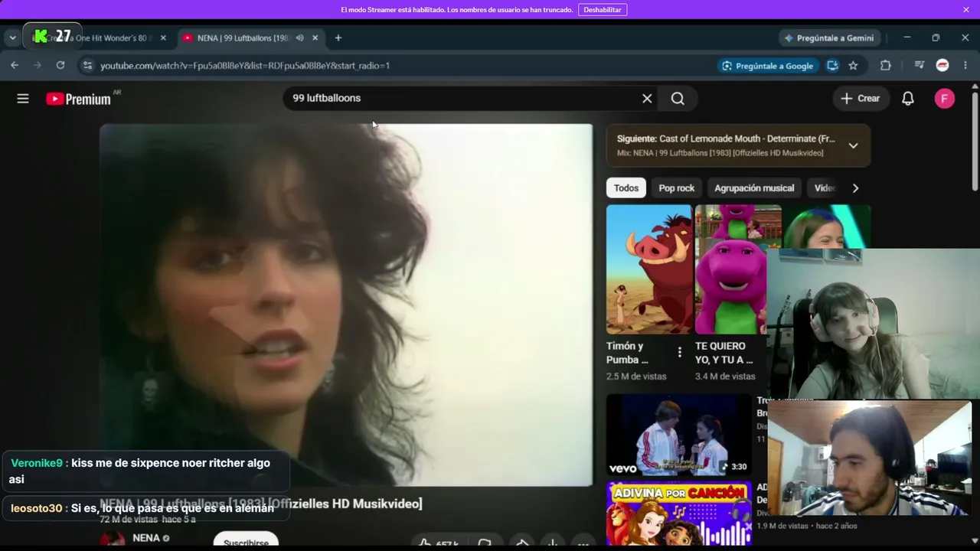Image resolution: width=980 pixels, height=551 pixels.
Task: Click Deshabilitar to turn off Streamer mode
Action: pos(603,10)
